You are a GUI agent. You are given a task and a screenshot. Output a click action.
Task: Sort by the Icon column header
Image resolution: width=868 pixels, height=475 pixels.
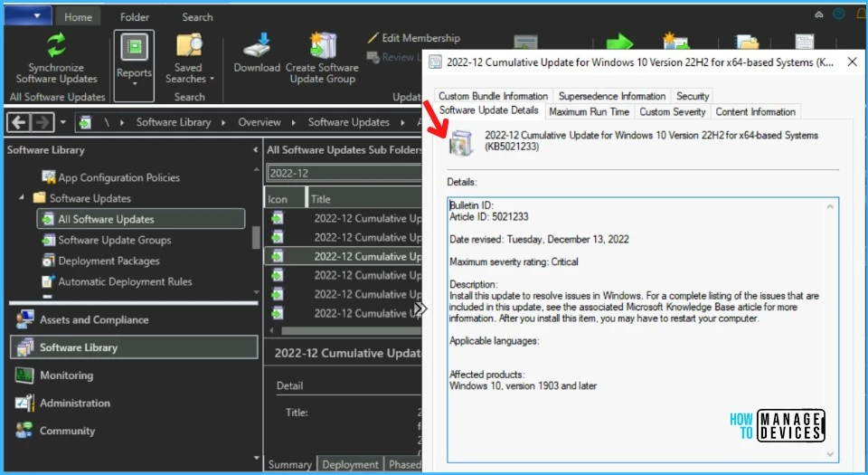284,199
